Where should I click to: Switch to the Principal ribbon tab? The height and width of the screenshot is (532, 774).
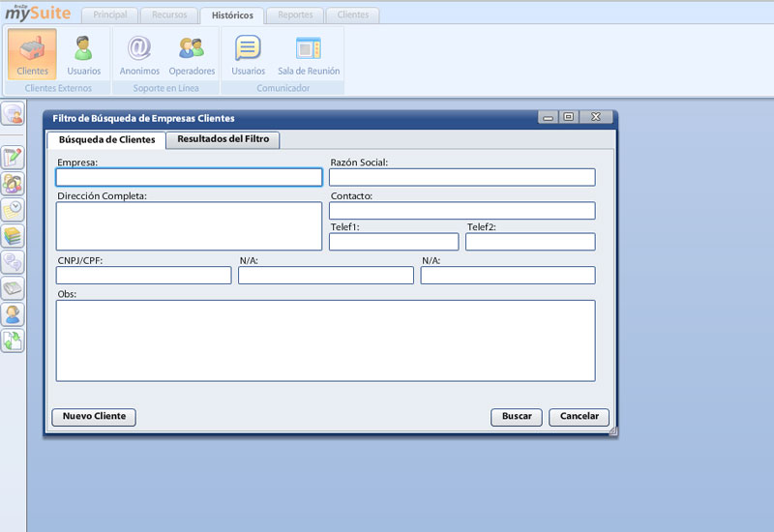click(109, 15)
